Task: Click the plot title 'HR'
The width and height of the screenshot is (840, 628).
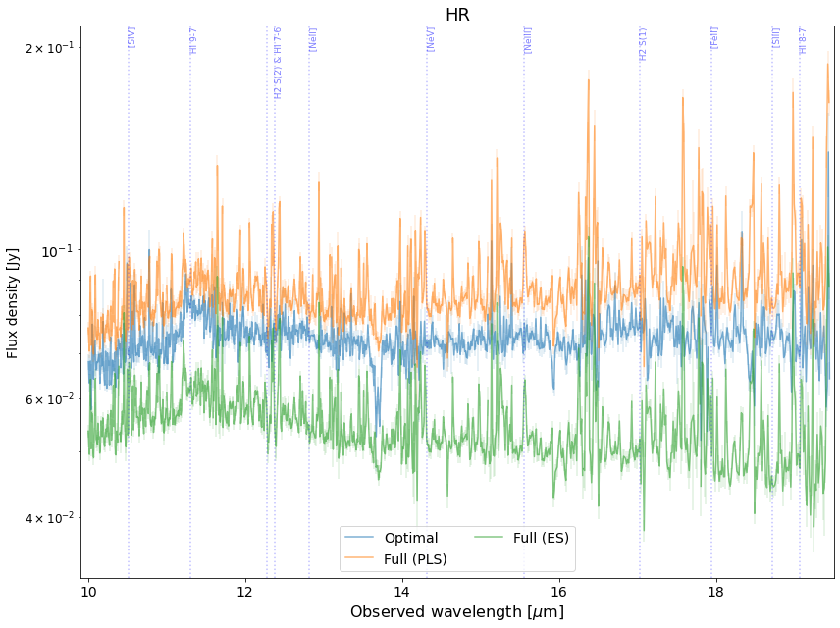Action: [x=457, y=15]
